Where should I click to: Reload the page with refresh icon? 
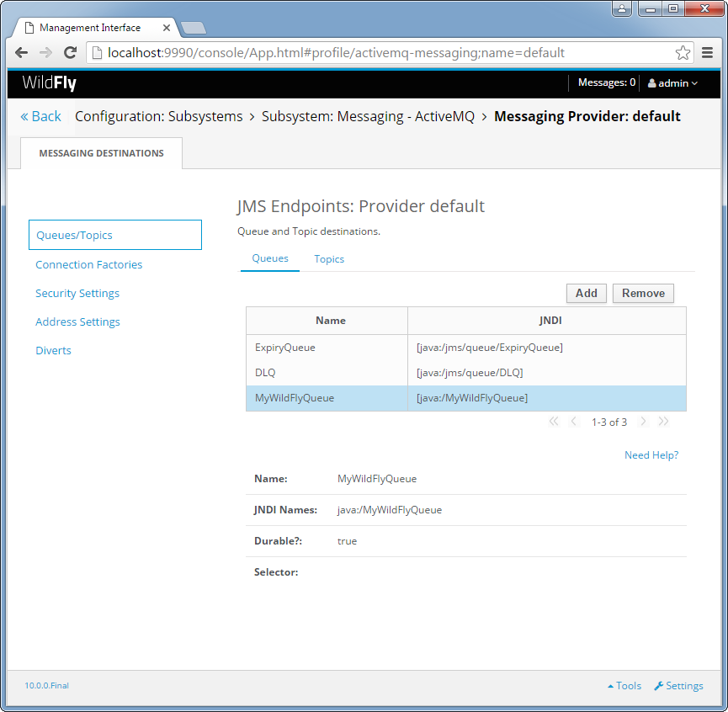pyautogui.click(x=70, y=52)
